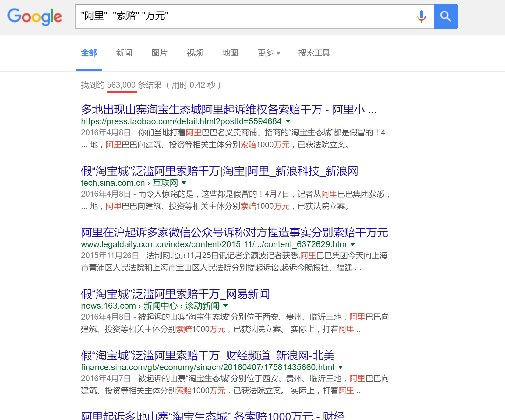The height and width of the screenshot is (420, 505).
Task: Open 阿里在沪起诉多家微信公众号 result
Action: pyautogui.click(x=234, y=233)
